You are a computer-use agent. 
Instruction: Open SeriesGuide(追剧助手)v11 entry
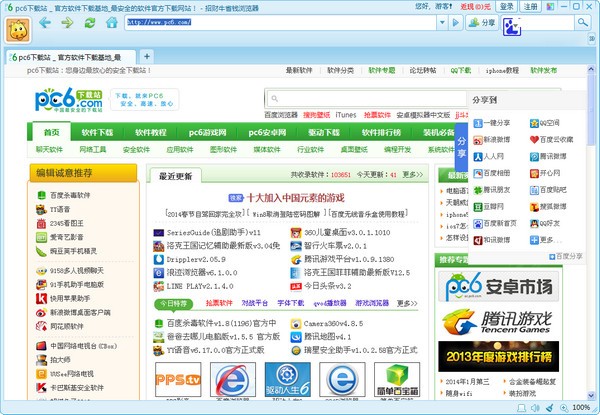(207, 233)
